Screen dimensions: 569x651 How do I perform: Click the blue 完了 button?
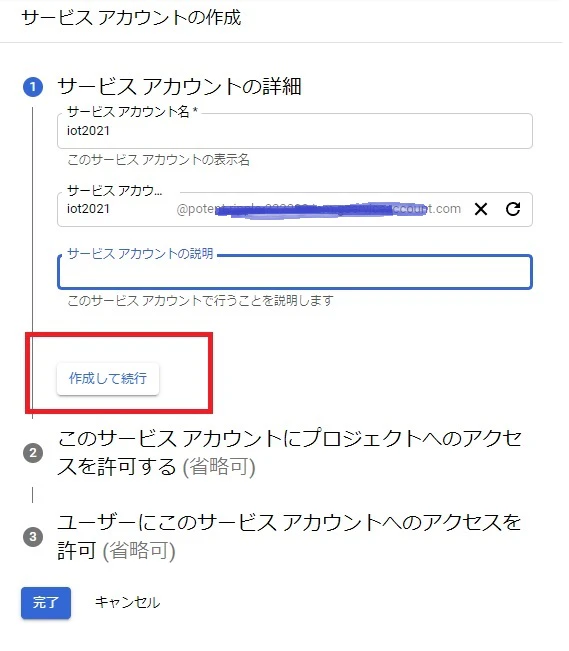click(46, 602)
